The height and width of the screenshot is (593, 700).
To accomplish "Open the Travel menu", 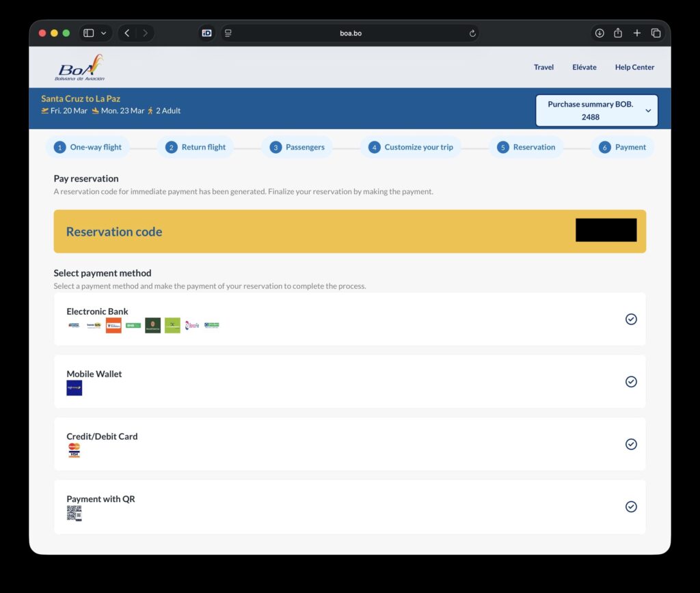I will coord(543,67).
